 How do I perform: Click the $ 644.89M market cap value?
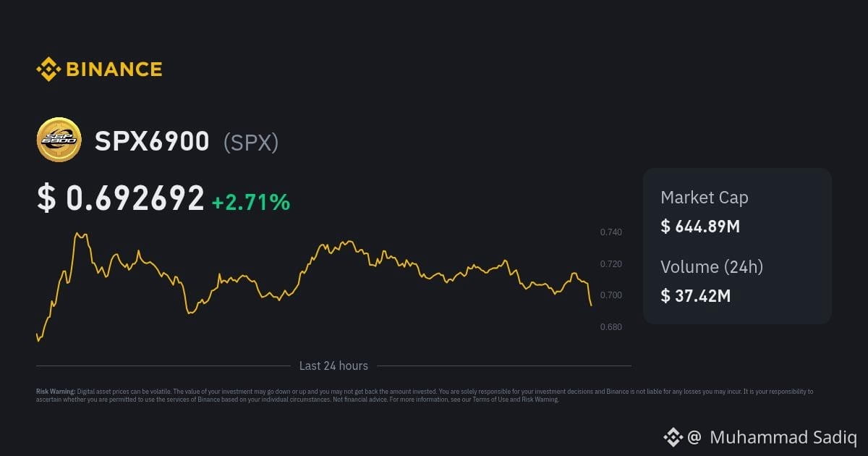(x=700, y=227)
